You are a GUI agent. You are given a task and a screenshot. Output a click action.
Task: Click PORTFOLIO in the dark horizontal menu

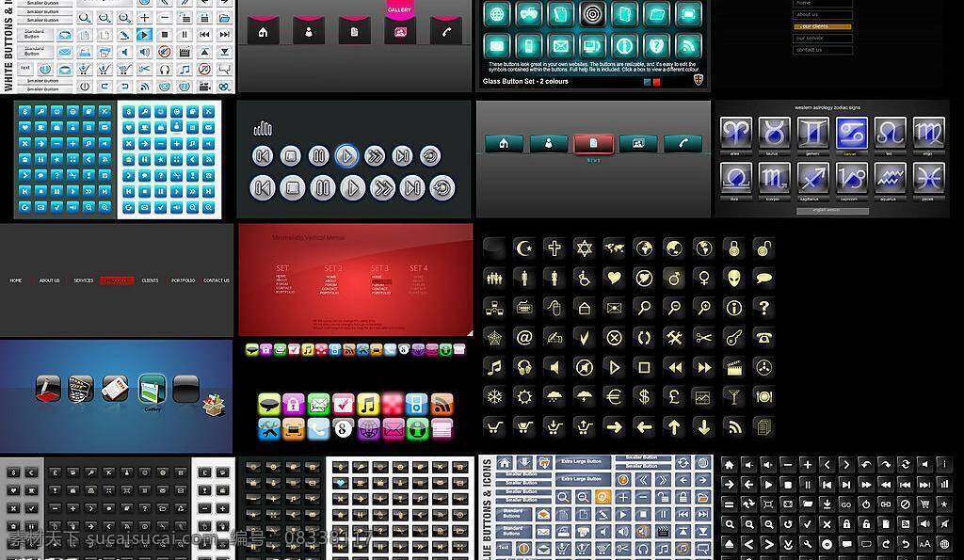pos(184,280)
